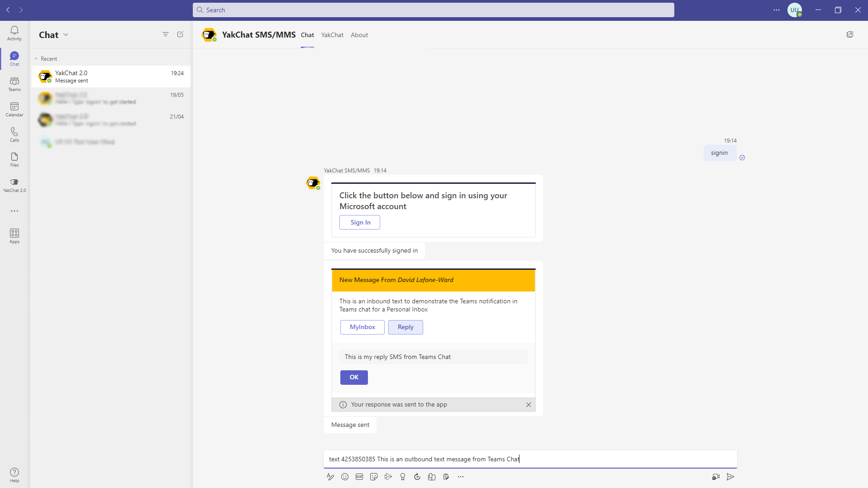868x488 pixels.
Task: Open the chat dated 19/05
Action: [x=111, y=98]
